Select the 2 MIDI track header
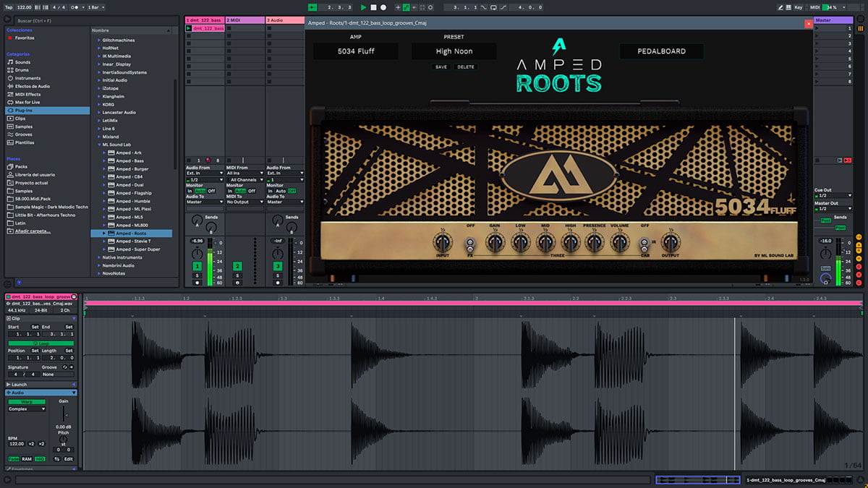This screenshot has height=488, width=868. [x=244, y=20]
